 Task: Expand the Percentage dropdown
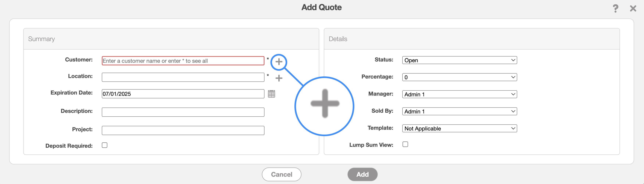(x=459, y=77)
